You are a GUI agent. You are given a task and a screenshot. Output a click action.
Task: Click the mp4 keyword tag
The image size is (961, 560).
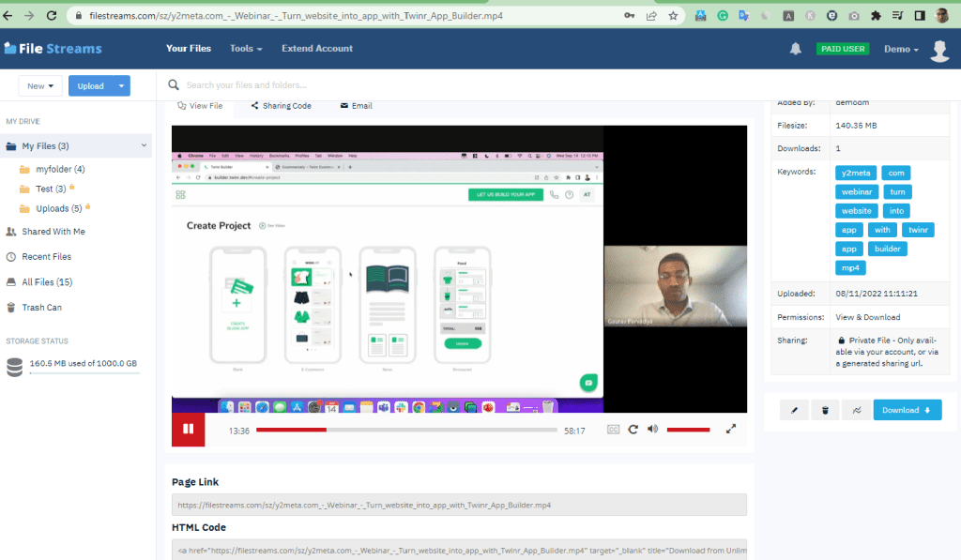[x=850, y=268]
